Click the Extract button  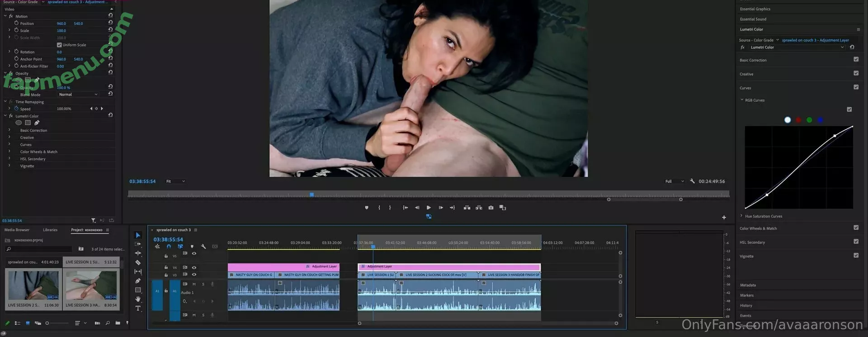(x=479, y=208)
